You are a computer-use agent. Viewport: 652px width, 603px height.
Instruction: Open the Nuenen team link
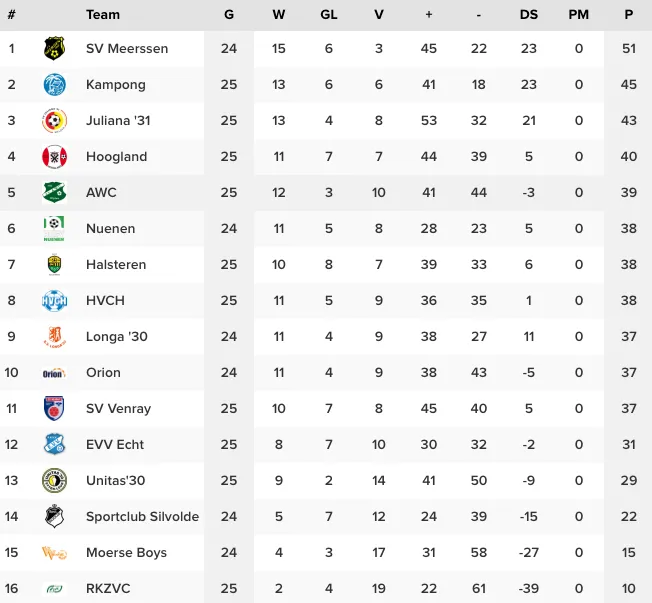pyautogui.click(x=110, y=229)
